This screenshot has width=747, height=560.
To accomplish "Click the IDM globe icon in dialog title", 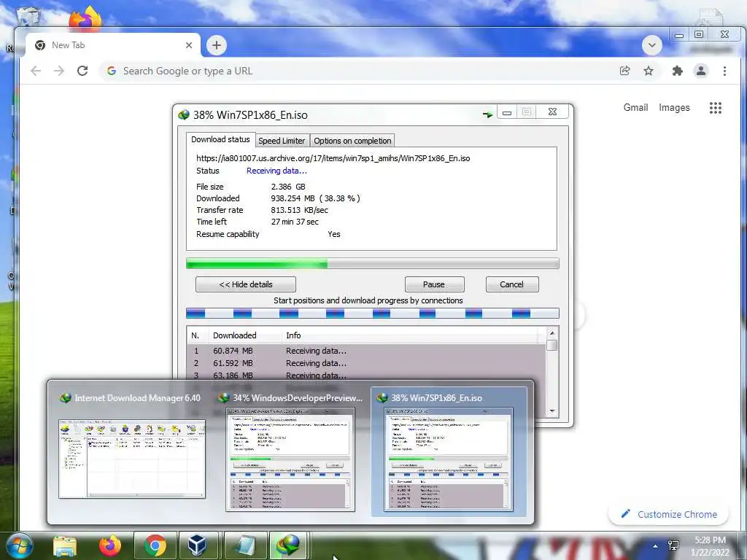I will click(183, 114).
